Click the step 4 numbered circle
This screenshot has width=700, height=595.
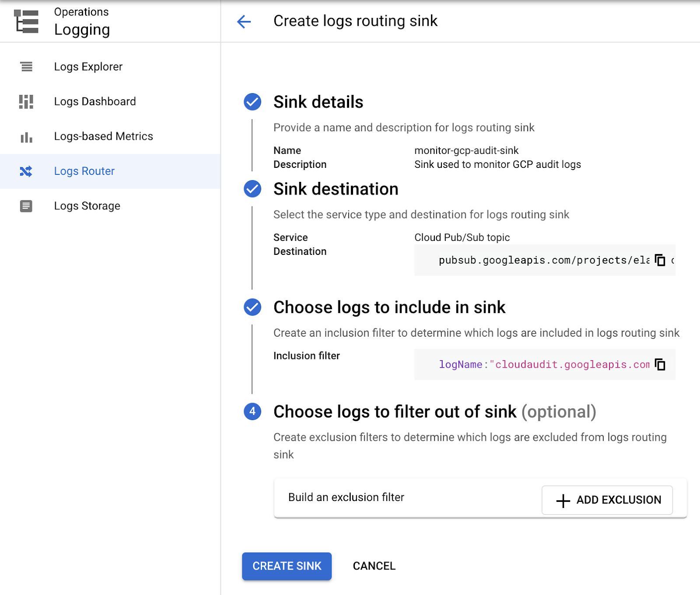252,411
